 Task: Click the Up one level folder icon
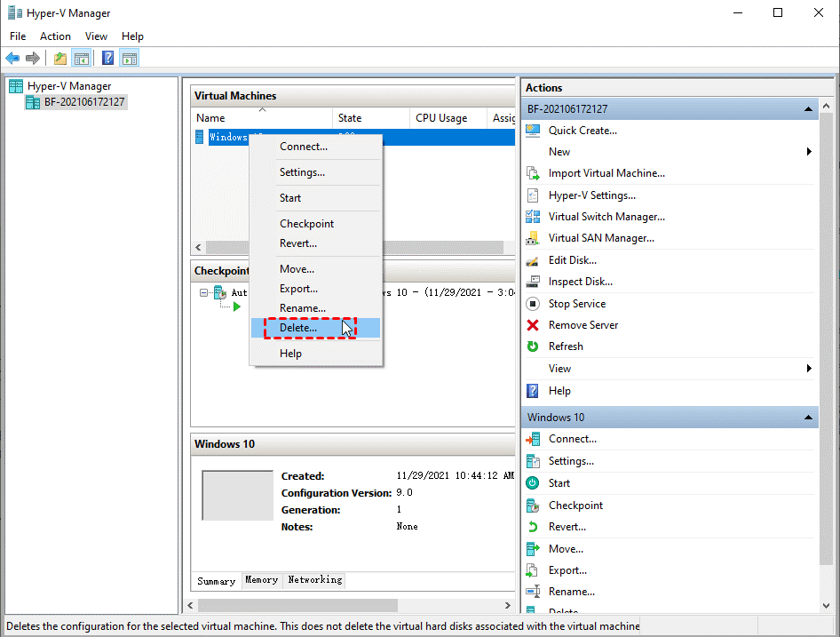(x=60, y=58)
